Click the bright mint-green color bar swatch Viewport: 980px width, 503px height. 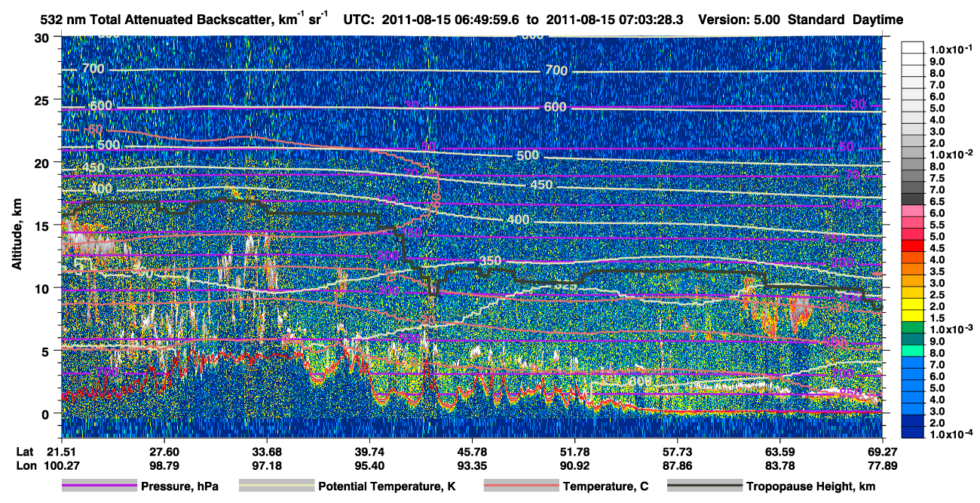912,352
